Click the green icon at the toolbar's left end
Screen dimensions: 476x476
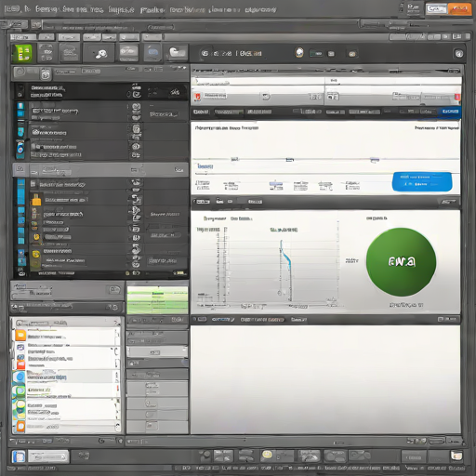point(22,53)
